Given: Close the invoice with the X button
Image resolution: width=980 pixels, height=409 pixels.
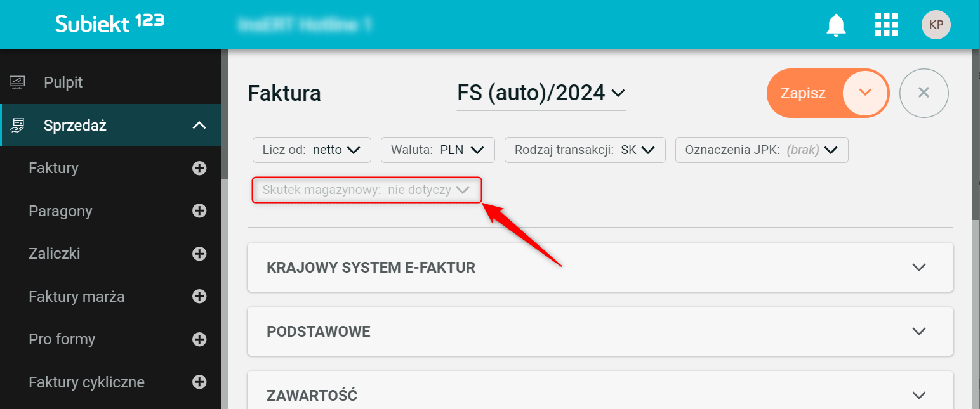Looking at the screenshot, I should coord(924,93).
